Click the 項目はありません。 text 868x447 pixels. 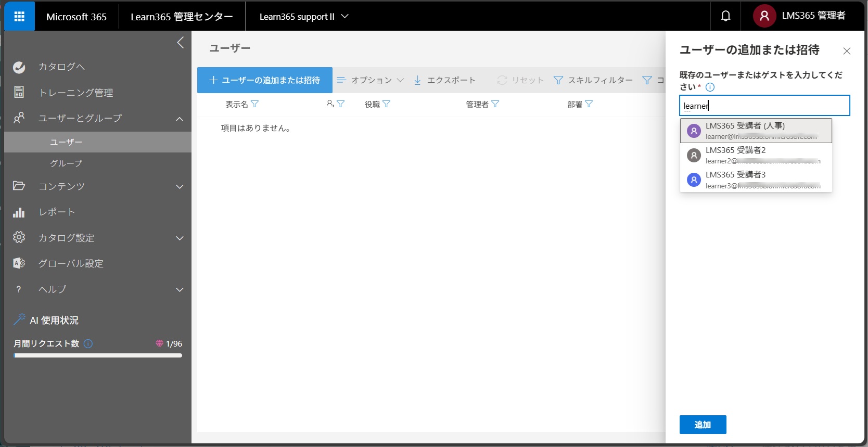(256, 128)
